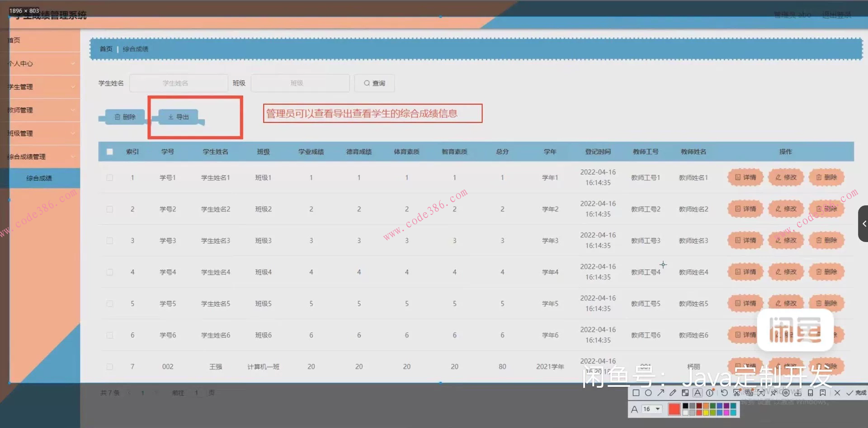Check the box for row 学号4

[110, 272]
